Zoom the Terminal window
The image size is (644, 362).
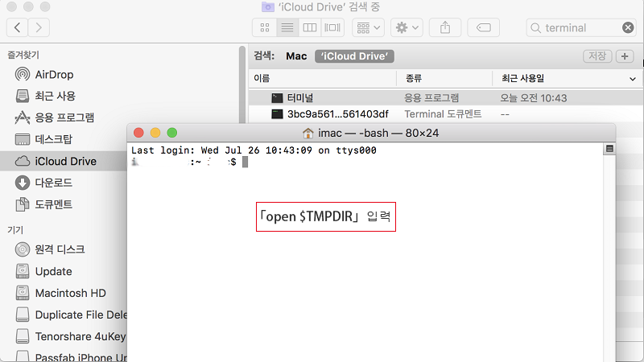pyautogui.click(x=172, y=133)
